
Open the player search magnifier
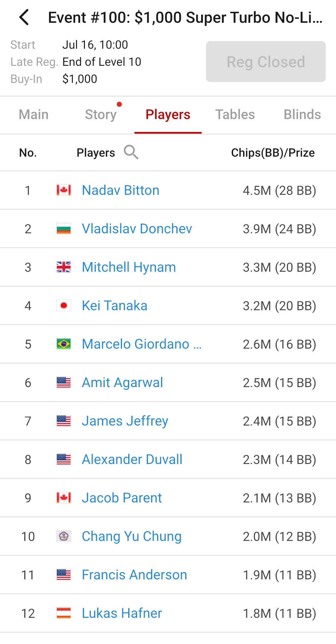(131, 152)
